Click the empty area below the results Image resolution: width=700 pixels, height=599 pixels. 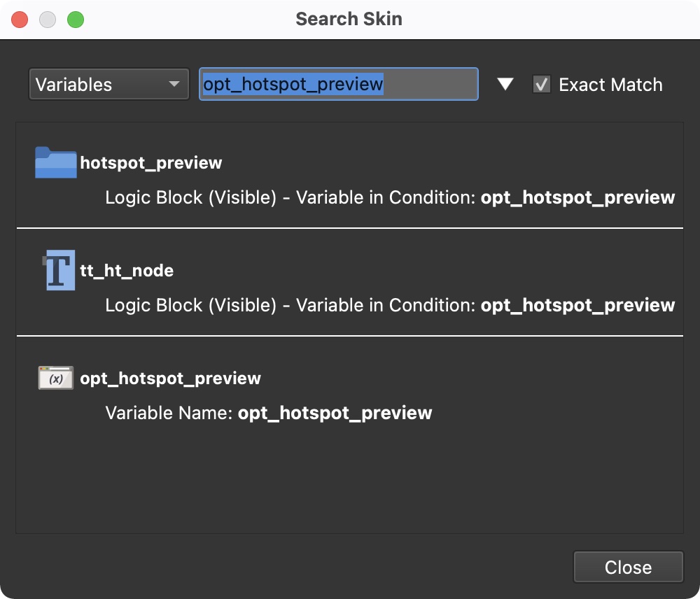click(349, 483)
